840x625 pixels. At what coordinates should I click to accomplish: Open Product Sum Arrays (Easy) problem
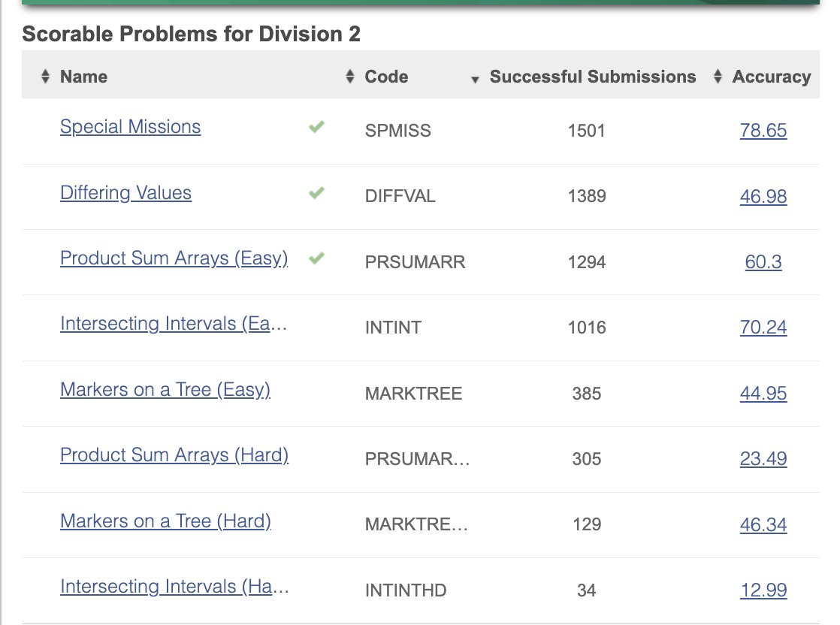(x=174, y=258)
